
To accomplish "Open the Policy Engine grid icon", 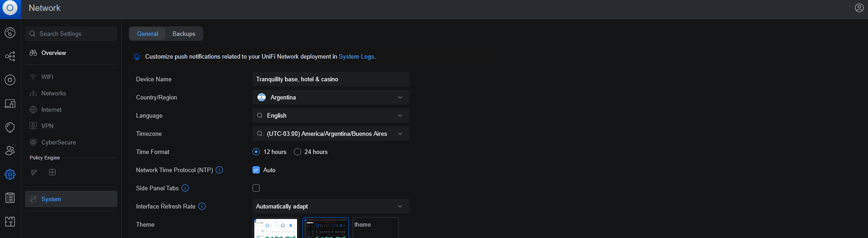I will pyautogui.click(x=52, y=172).
